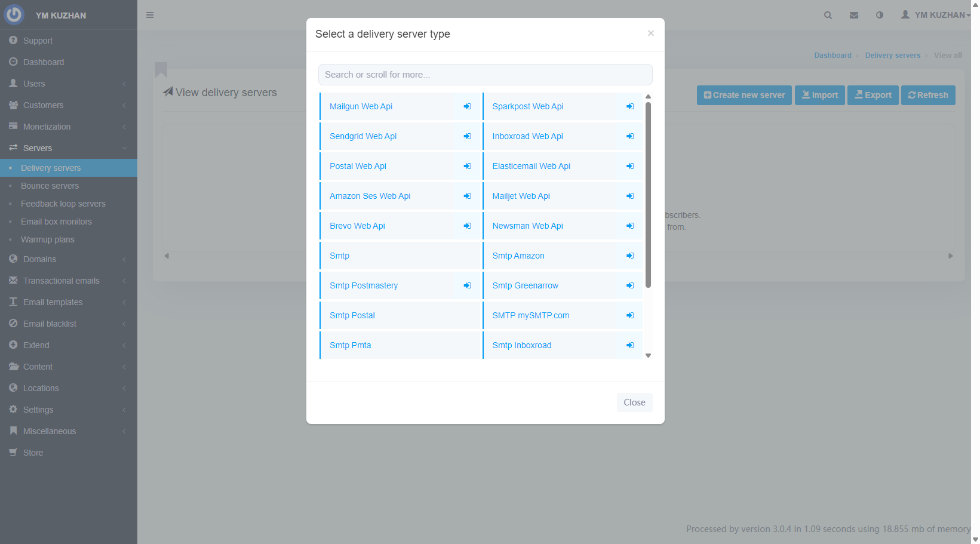This screenshot has width=980, height=544.
Task: Select the Smtp server type
Action: tap(400, 256)
